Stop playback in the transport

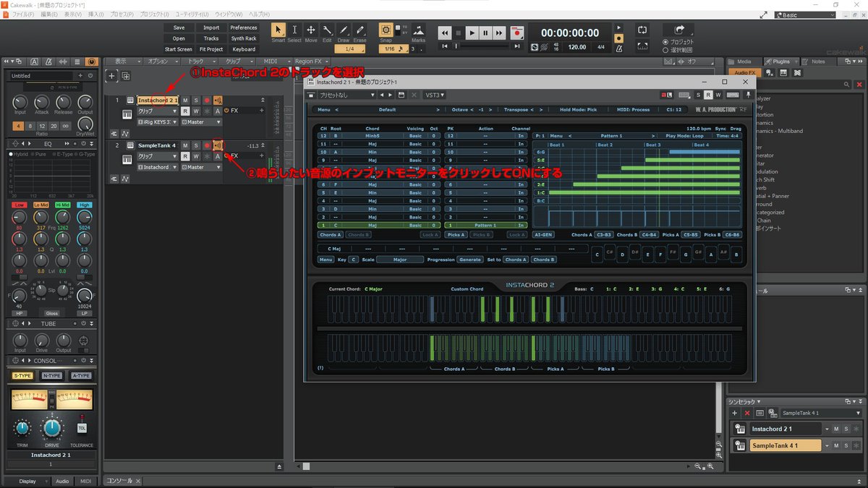(458, 33)
